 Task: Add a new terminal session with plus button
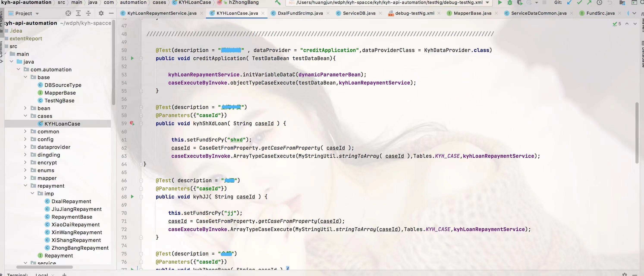(64, 274)
